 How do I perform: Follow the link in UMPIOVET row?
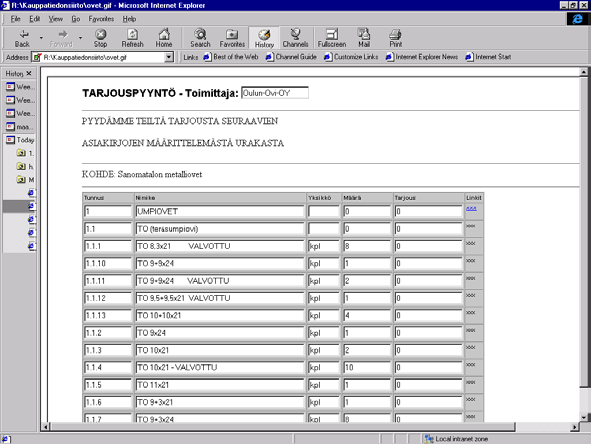point(471,208)
